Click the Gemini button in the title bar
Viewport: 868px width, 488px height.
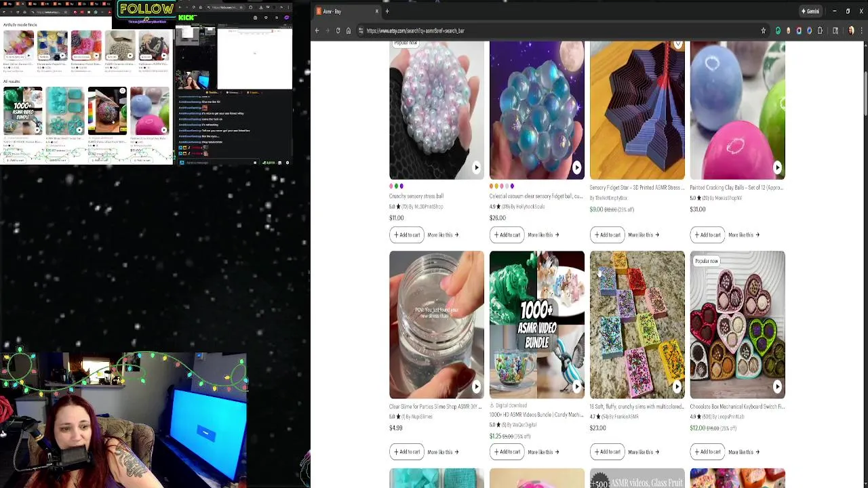811,11
